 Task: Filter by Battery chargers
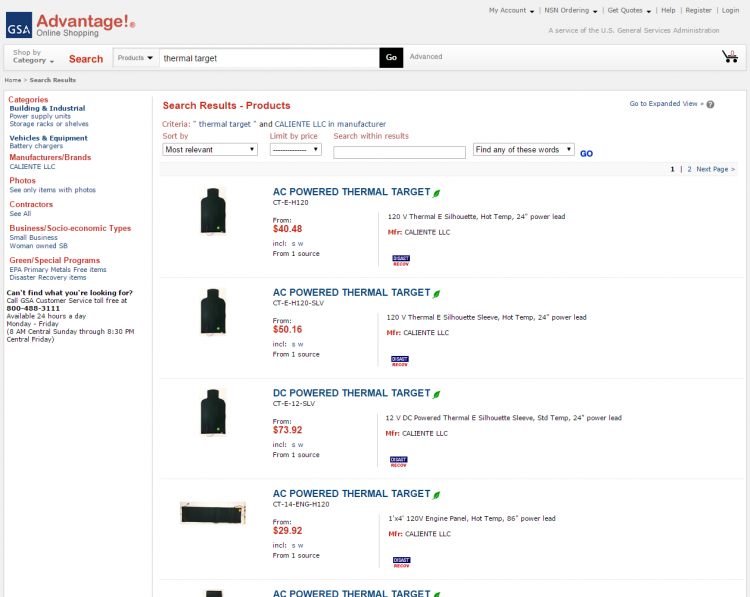36,146
